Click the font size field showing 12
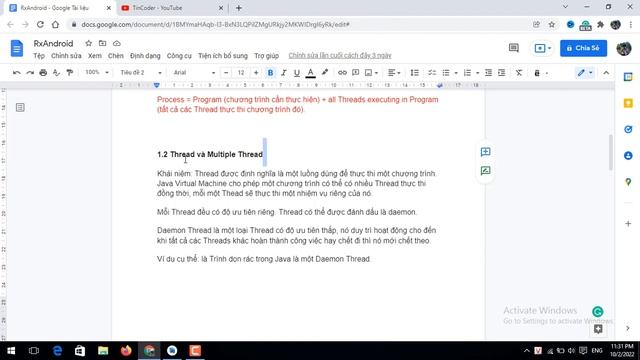640x360 pixels. [241, 73]
